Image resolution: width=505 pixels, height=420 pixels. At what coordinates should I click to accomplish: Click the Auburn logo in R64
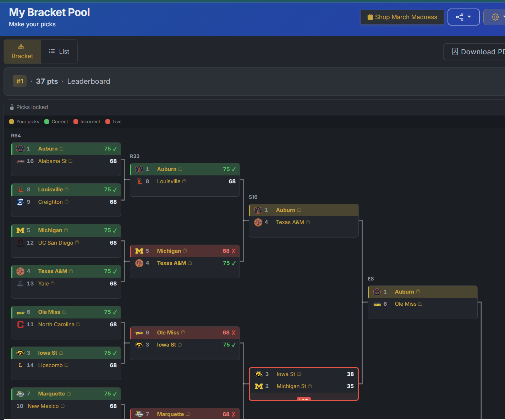point(21,149)
